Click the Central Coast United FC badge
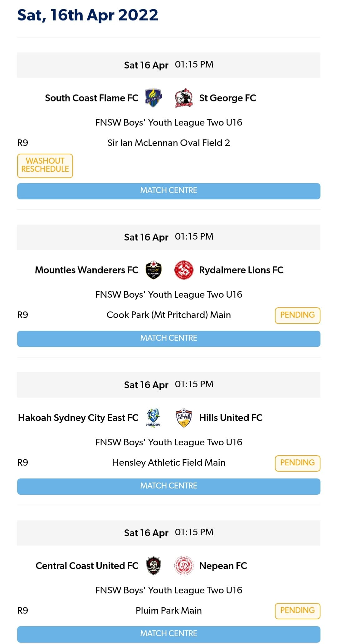 tap(154, 566)
